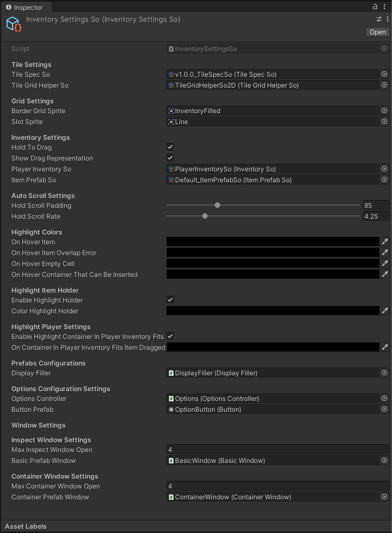Expand the Asset Labels section

pyautogui.click(x=25, y=526)
